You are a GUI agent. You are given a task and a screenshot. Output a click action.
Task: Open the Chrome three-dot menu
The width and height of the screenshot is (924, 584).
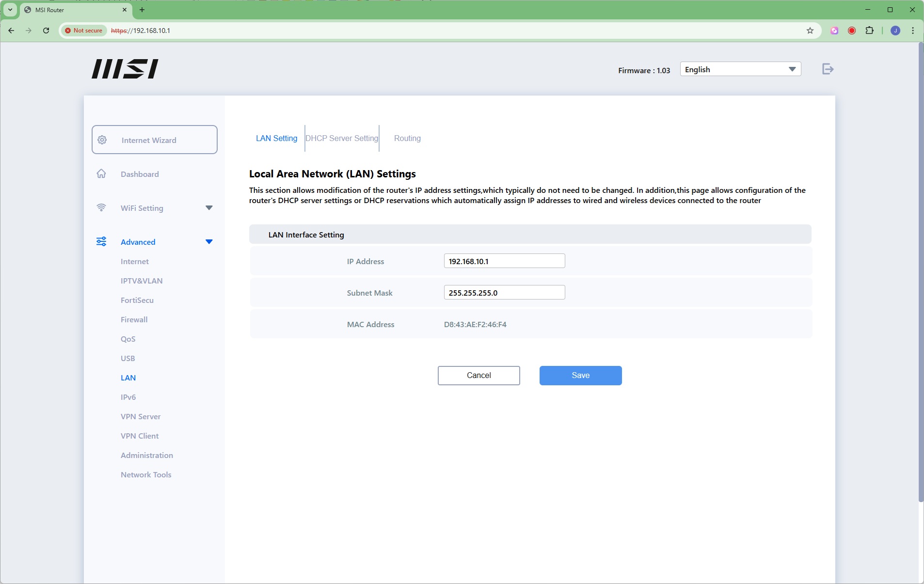click(x=913, y=31)
